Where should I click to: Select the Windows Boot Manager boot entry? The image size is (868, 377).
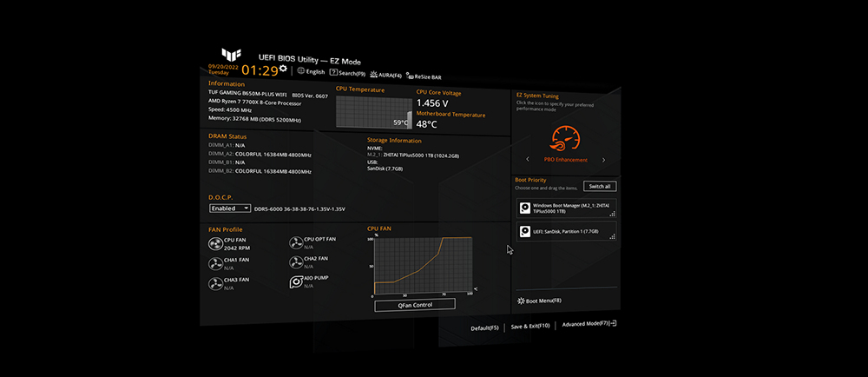[x=566, y=208]
